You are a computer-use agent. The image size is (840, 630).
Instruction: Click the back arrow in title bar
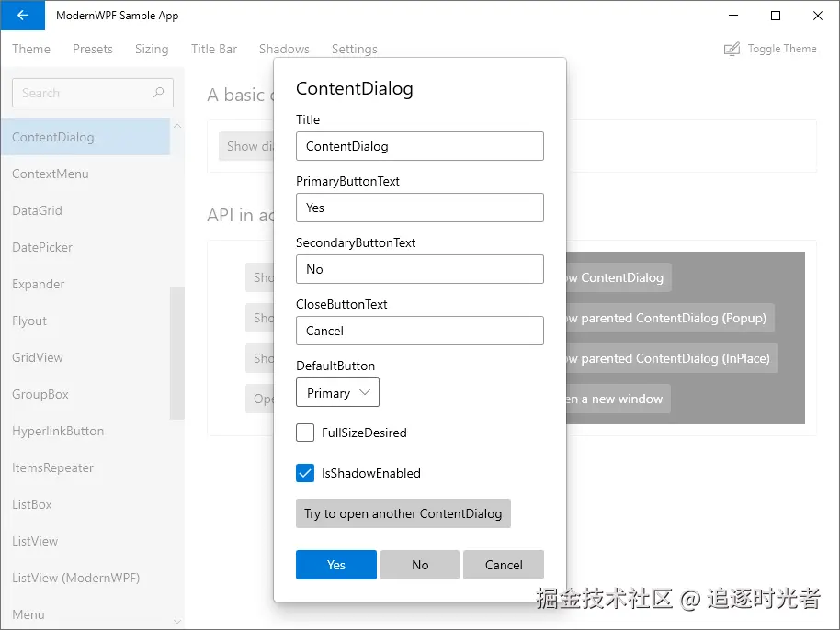(22, 16)
